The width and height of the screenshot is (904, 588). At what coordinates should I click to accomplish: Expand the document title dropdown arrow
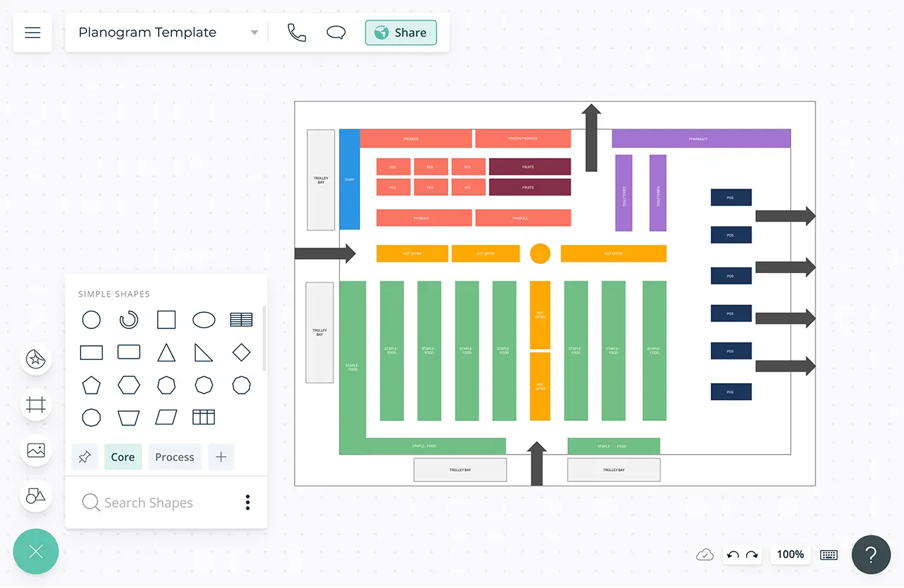pos(255,33)
